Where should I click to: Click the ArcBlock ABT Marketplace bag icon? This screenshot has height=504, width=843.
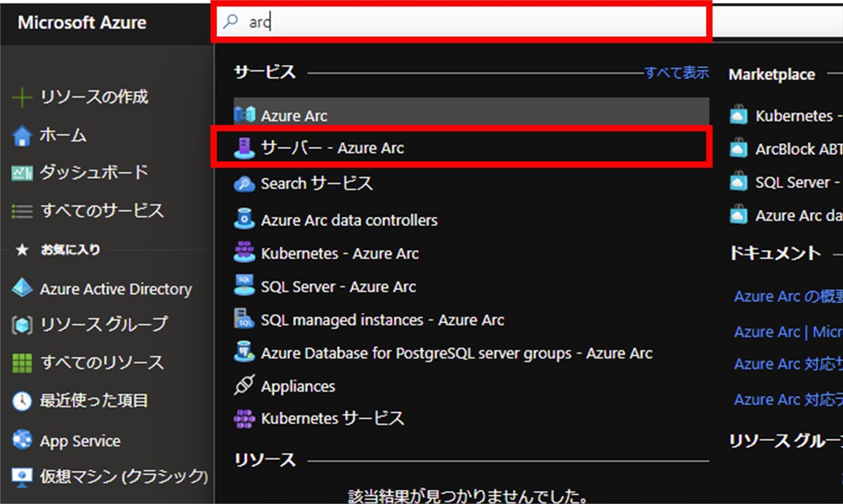[739, 149]
